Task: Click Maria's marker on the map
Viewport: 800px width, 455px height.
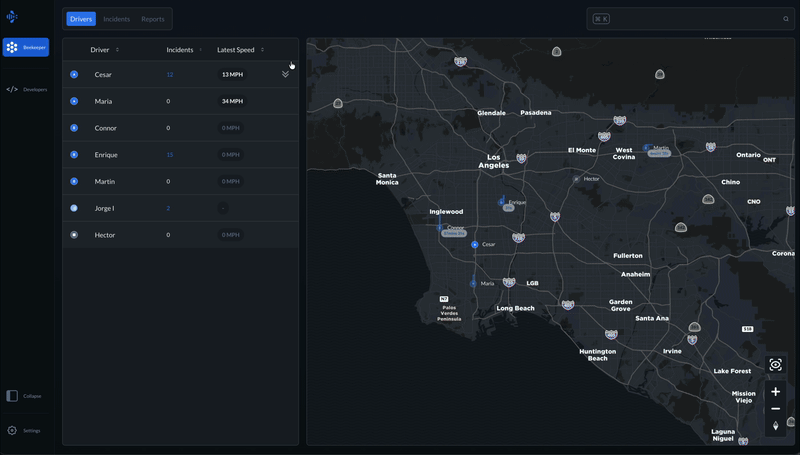Action: (x=473, y=284)
